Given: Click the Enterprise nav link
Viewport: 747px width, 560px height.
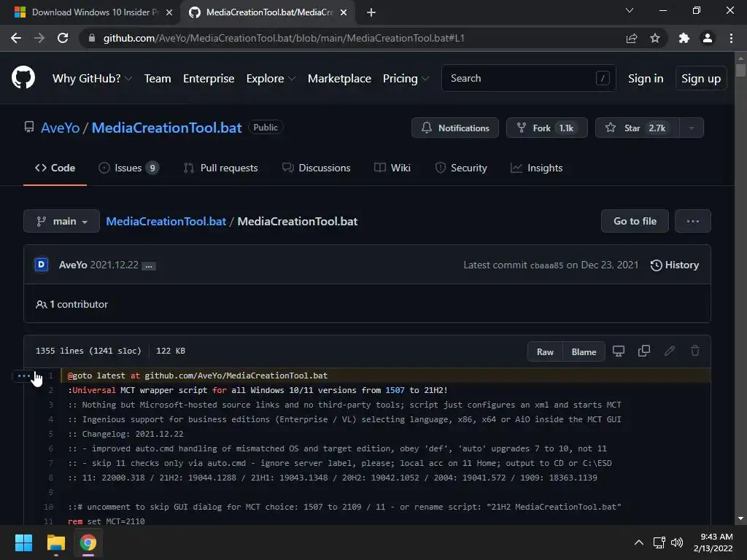Looking at the screenshot, I should coord(209,79).
